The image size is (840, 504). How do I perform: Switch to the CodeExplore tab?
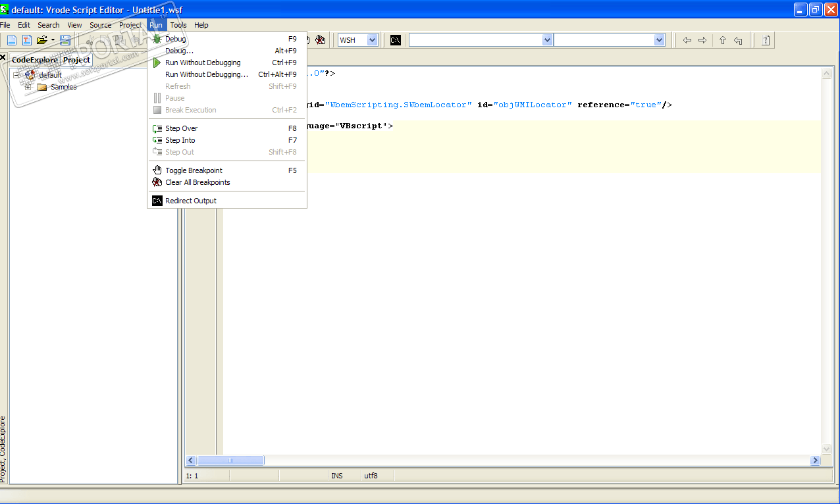(35, 60)
